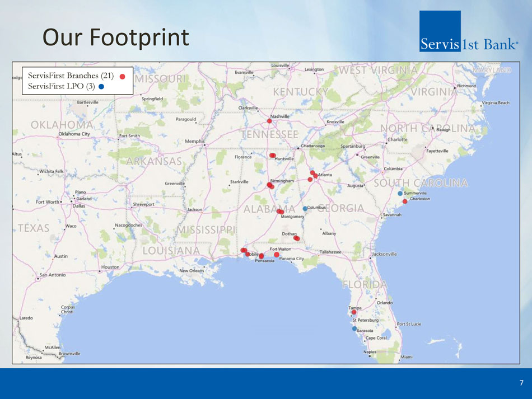Viewport: 532px width, 399px height.
Task: Click the blue dot in the legend
Action: (101, 87)
